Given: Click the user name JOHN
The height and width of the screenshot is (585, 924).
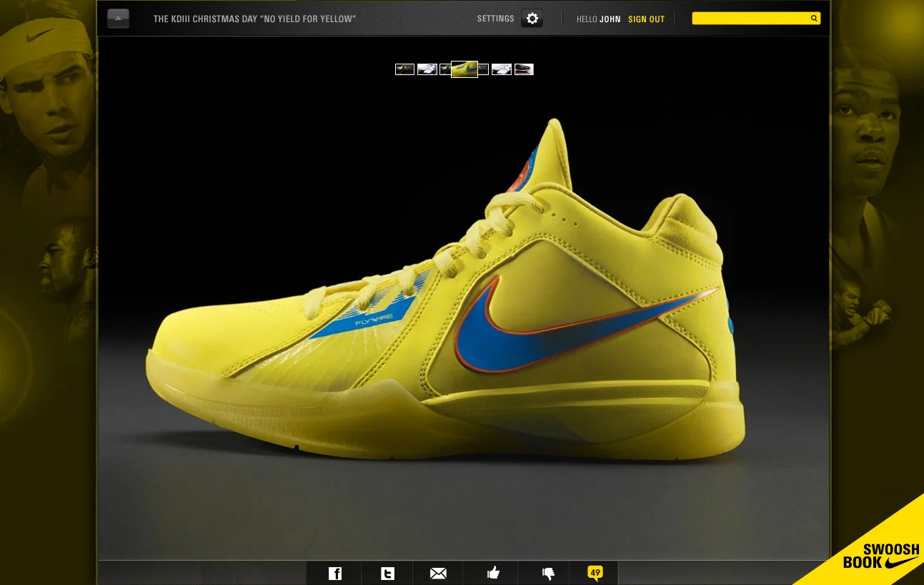Looking at the screenshot, I should pyautogui.click(x=610, y=19).
